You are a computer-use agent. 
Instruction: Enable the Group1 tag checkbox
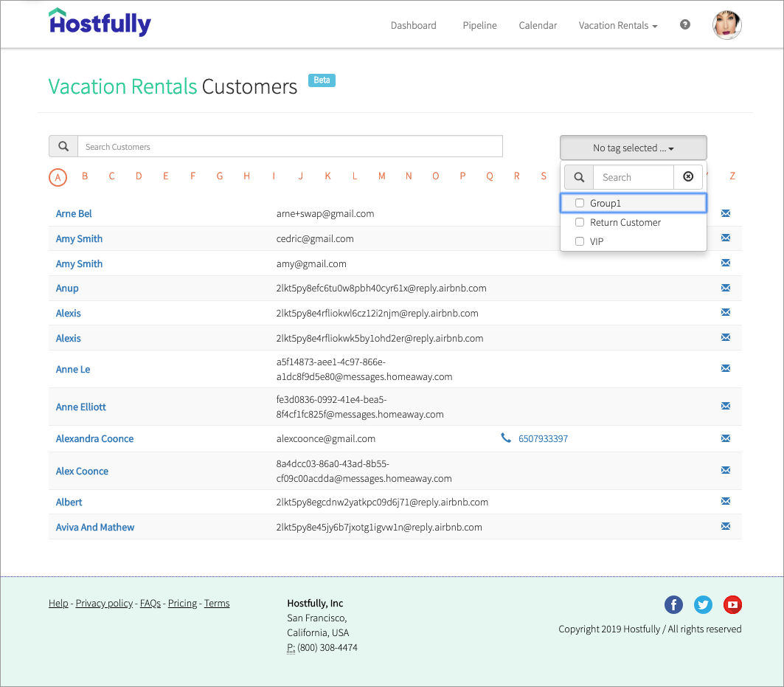(580, 202)
